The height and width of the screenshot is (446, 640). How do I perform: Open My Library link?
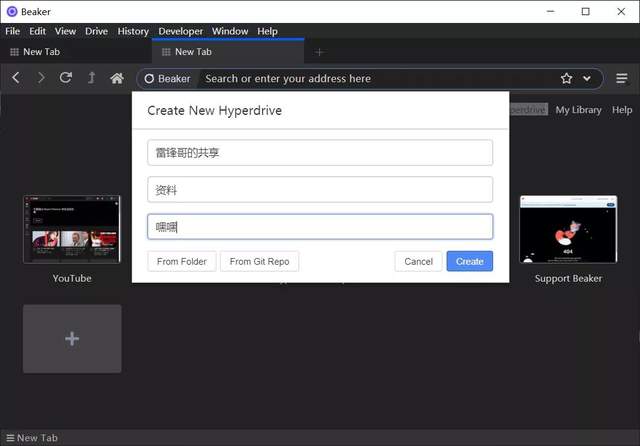pyautogui.click(x=579, y=110)
